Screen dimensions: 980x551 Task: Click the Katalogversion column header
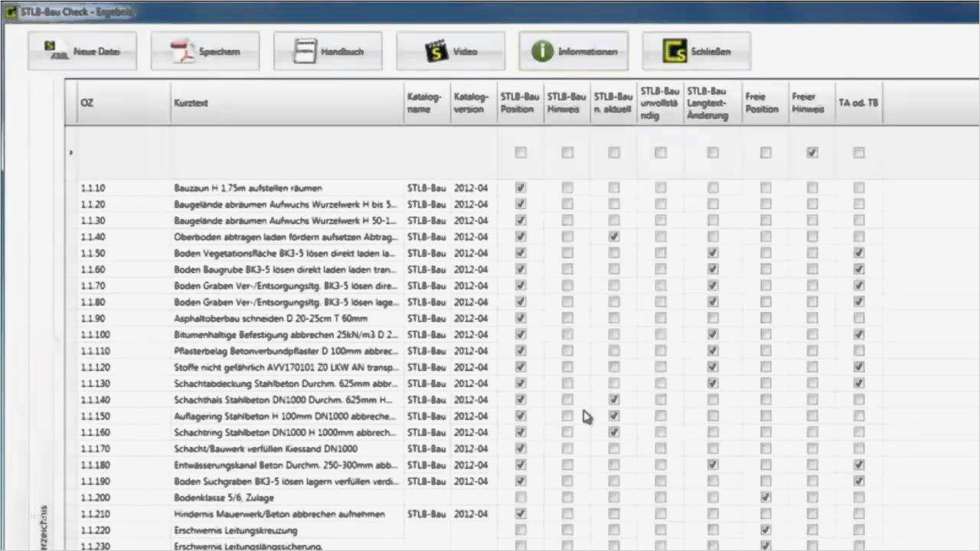(x=474, y=103)
